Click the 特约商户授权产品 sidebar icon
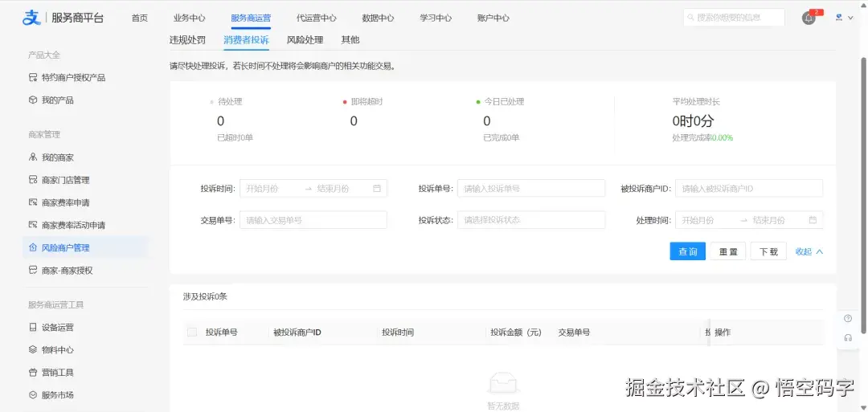Viewport: 868px width, 412px height. 33,77
